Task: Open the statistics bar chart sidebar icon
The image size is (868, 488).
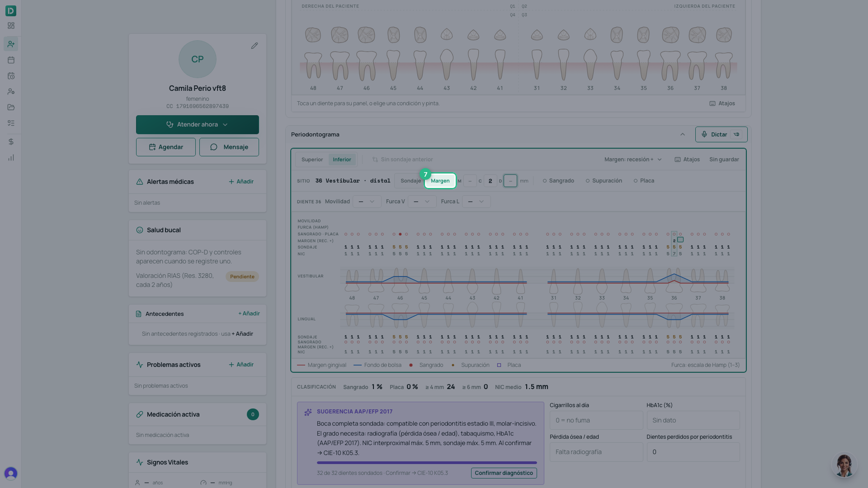Action: pos(11,158)
